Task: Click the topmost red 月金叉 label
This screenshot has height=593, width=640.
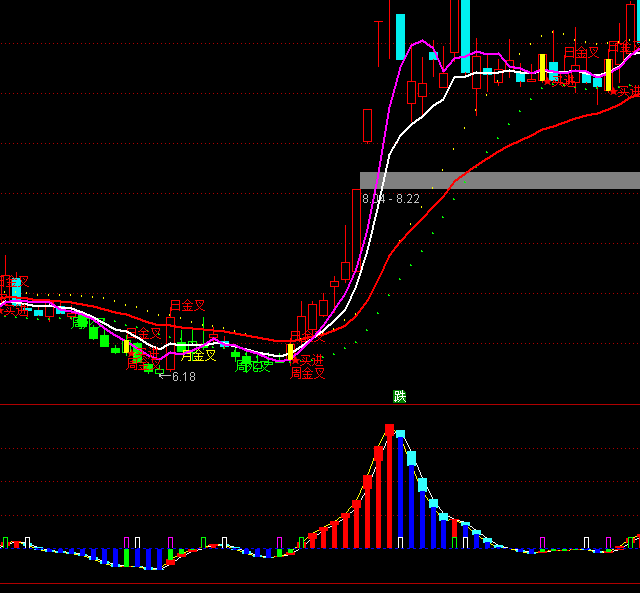Action: (187, 305)
